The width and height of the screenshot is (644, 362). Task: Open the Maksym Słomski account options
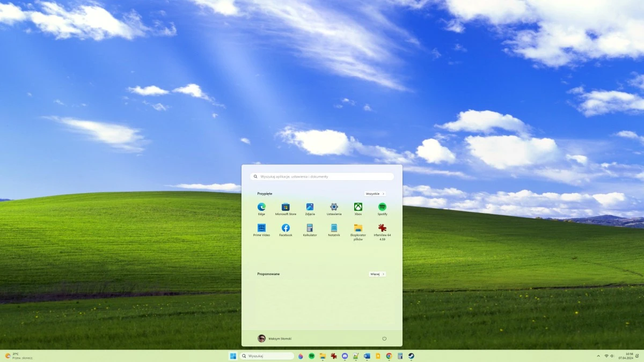tap(275, 338)
